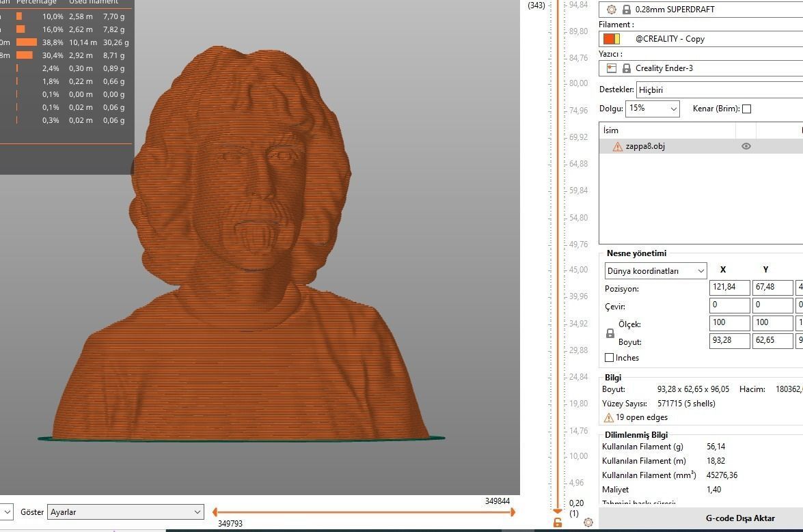Open the @CREALITY - Copy filament dropdown

click(x=703, y=39)
